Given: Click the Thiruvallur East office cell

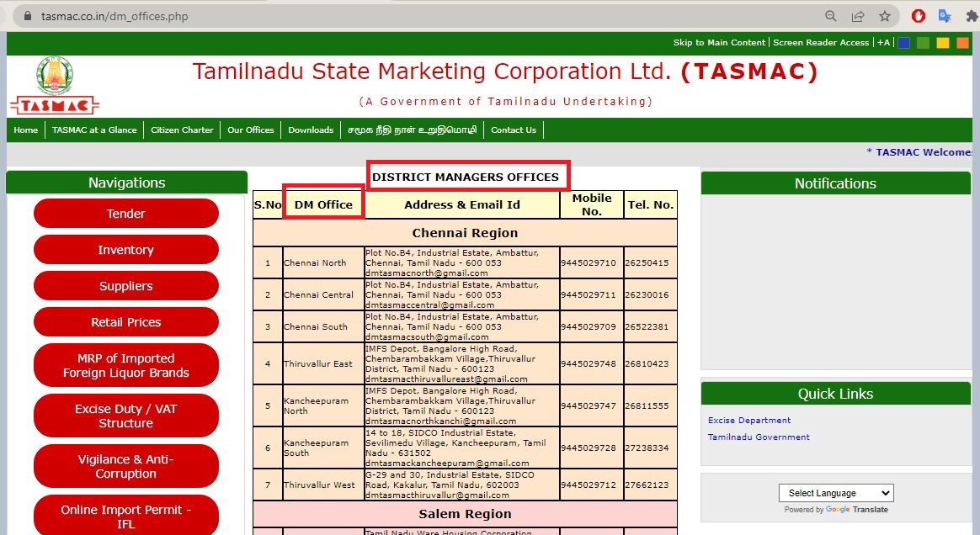Looking at the screenshot, I should [x=323, y=363].
